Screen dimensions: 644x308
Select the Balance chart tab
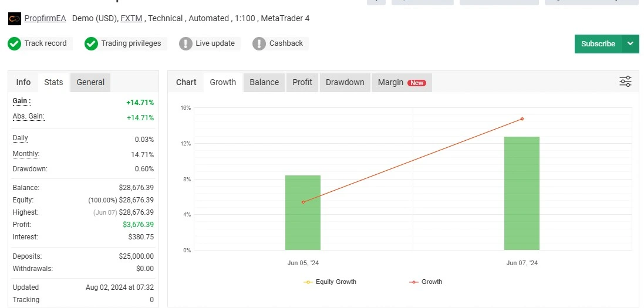[264, 82]
